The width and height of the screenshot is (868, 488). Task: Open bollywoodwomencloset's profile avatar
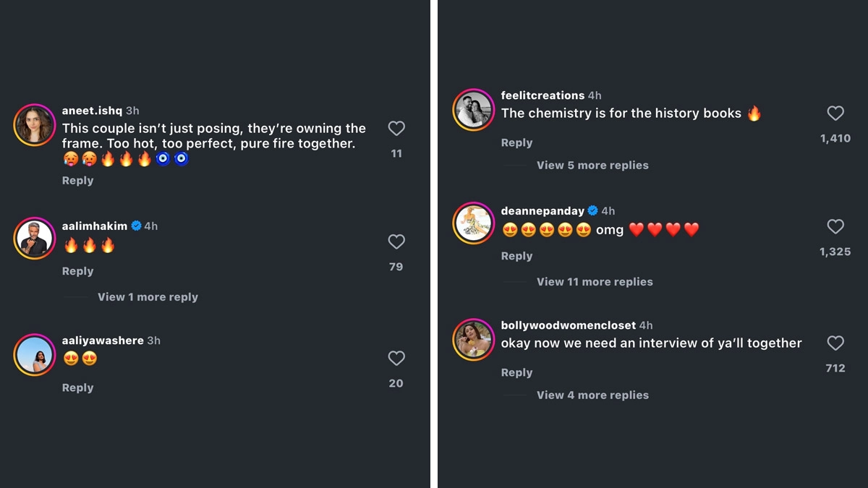pos(474,339)
